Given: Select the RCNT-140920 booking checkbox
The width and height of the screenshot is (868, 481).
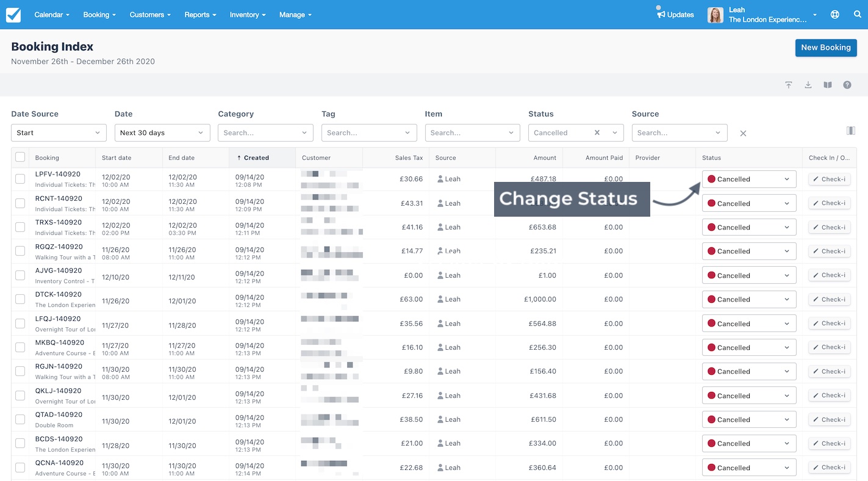Looking at the screenshot, I should (x=20, y=203).
